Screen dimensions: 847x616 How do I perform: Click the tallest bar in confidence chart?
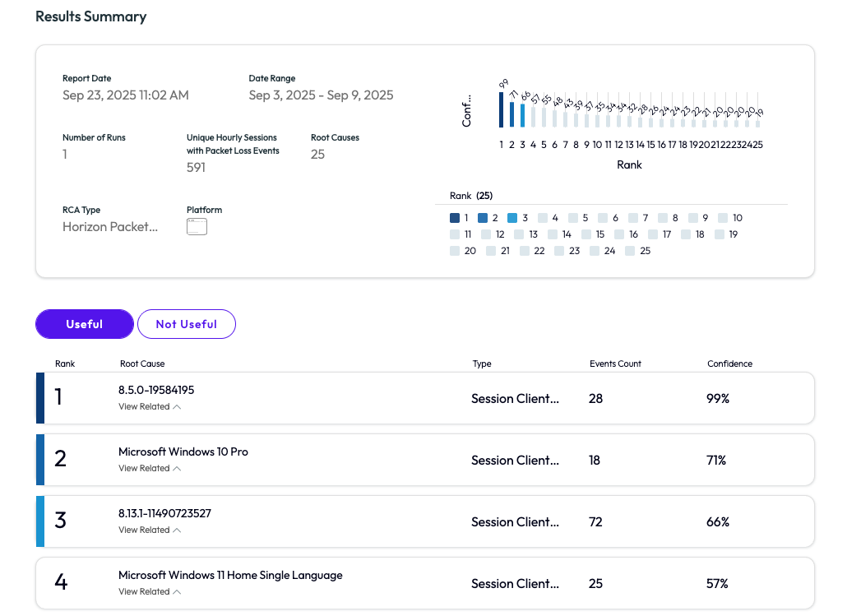[x=501, y=109]
